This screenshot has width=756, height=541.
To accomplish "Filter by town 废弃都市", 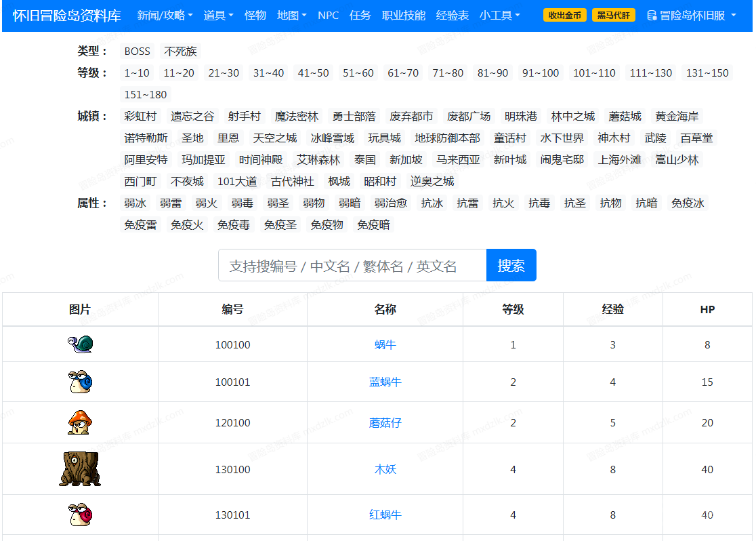I will (x=411, y=117).
